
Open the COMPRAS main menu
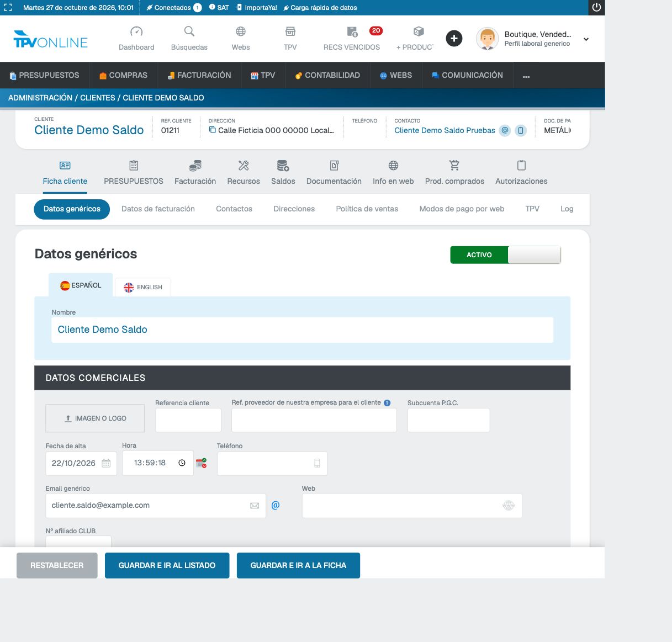[x=123, y=75]
